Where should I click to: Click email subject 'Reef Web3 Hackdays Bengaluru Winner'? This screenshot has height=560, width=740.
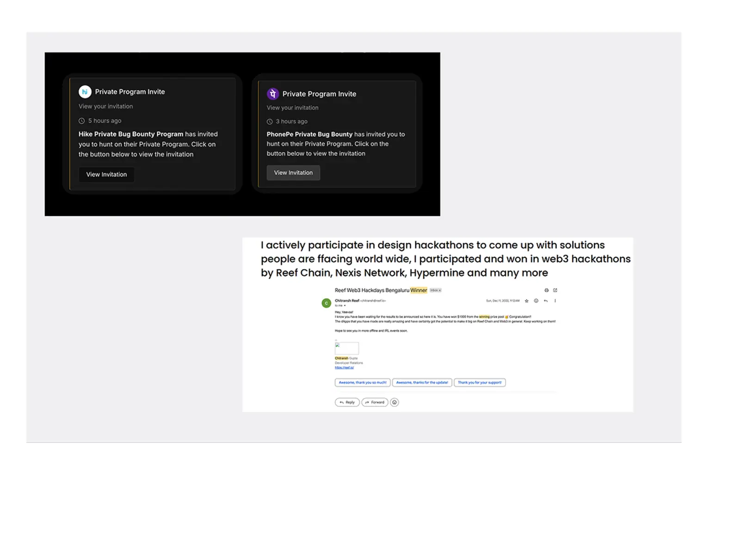381,290
